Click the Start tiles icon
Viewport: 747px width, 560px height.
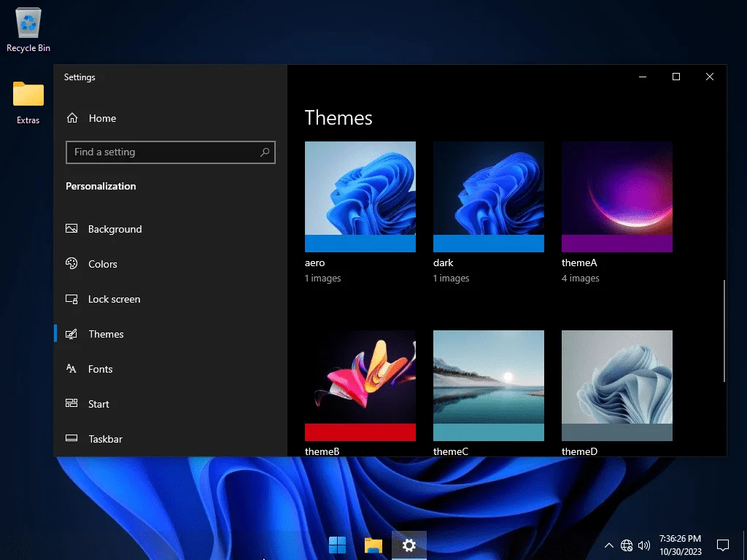(x=71, y=403)
